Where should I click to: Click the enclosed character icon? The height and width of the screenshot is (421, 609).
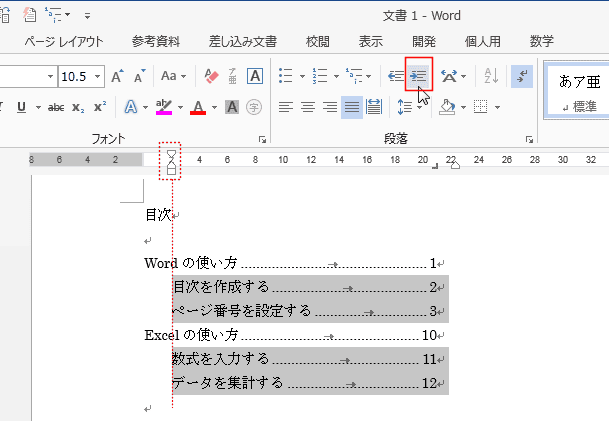254,107
